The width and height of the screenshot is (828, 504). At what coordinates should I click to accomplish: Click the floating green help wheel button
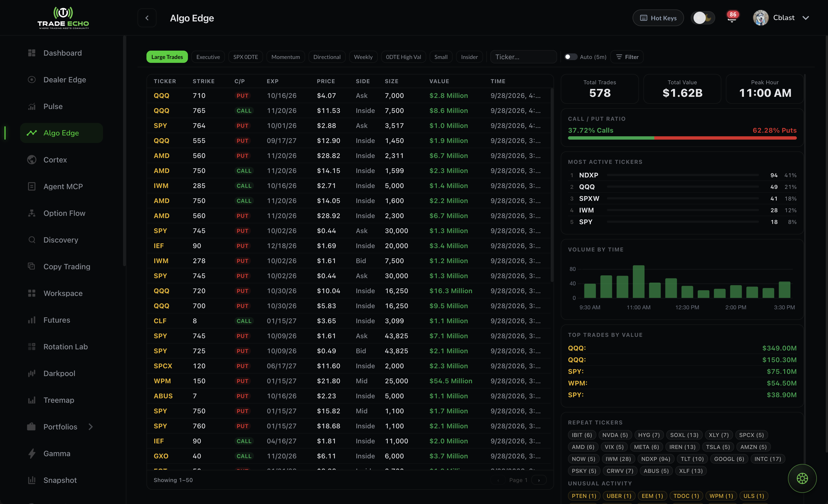(x=802, y=478)
